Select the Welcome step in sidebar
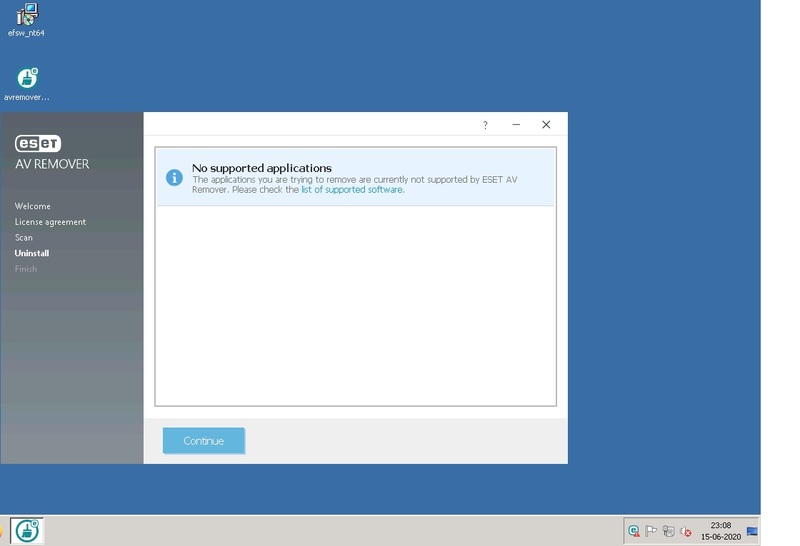 [33, 206]
